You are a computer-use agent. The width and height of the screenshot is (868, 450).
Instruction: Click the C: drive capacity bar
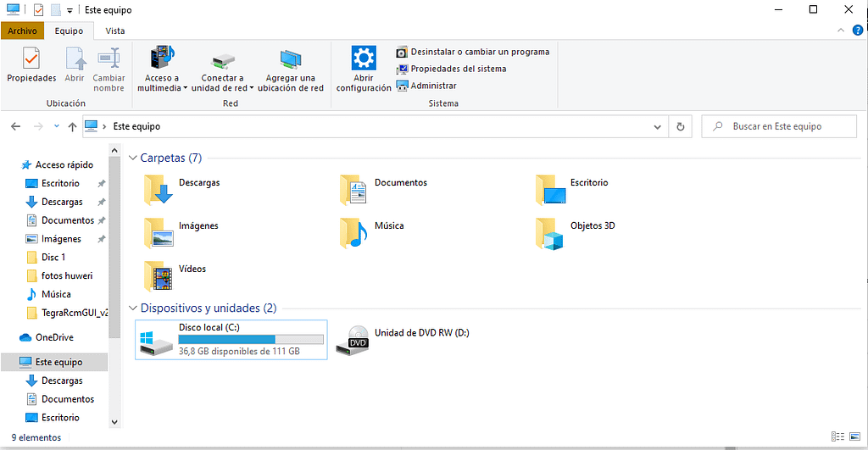(x=251, y=339)
